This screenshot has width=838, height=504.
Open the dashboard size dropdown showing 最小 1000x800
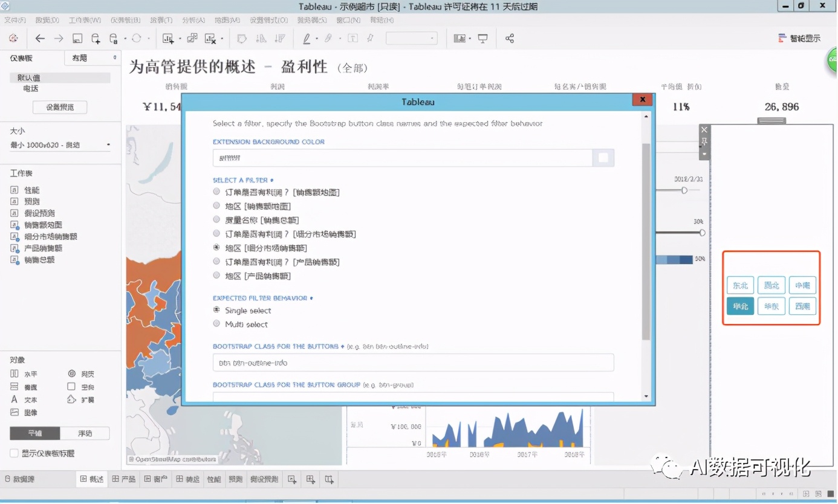point(60,144)
